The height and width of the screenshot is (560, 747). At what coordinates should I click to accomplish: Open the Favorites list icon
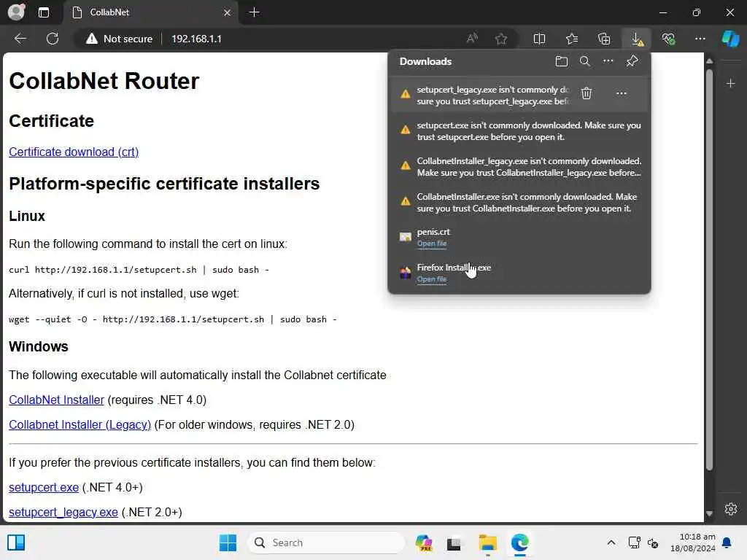pyautogui.click(x=572, y=39)
